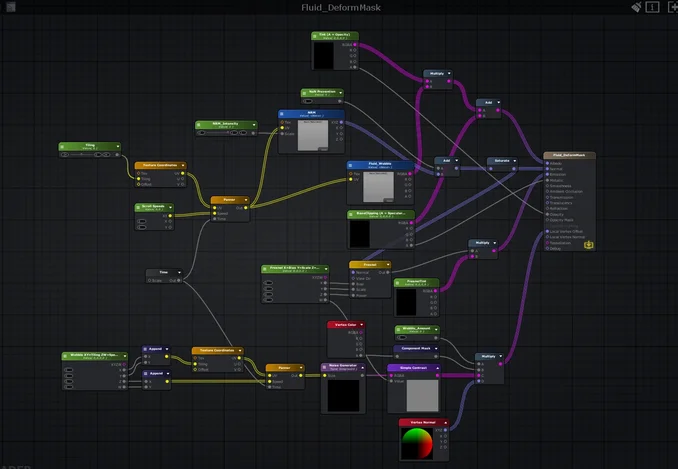This screenshot has height=469, width=678.
Task: Toggle the Smoothness input port on output node
Action: [548, 186]
